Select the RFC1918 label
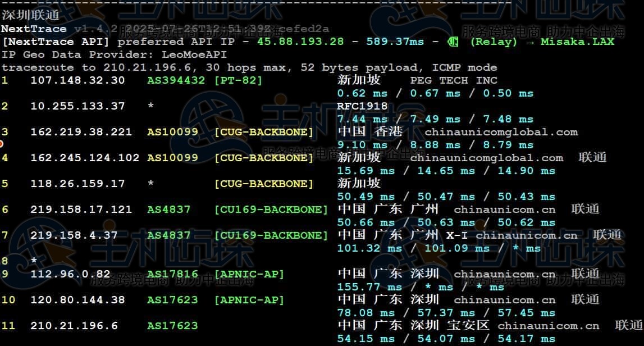 (x=362, y=106)
